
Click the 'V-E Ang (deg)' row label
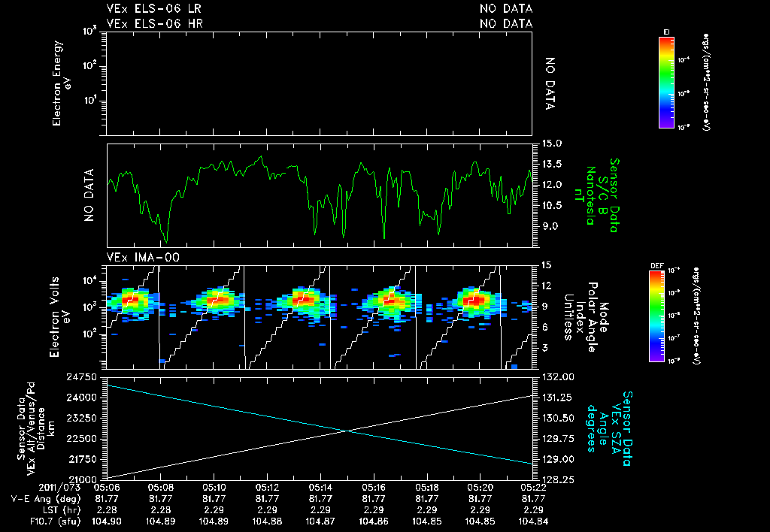(x=46, y=499)
